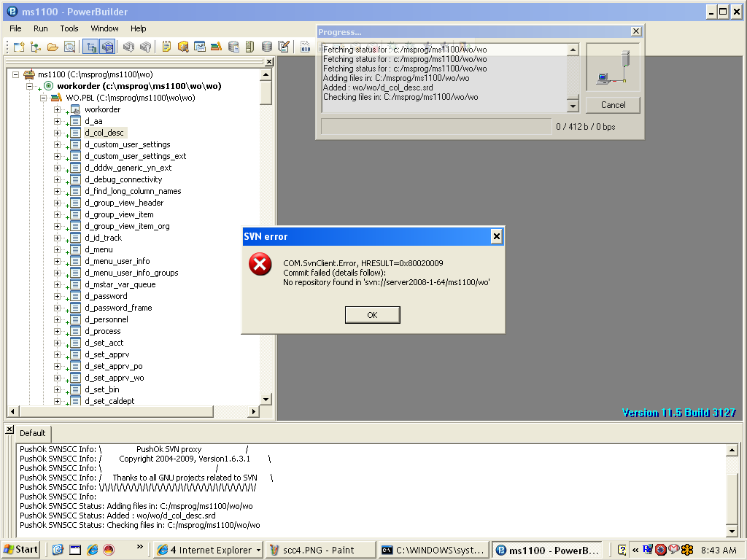
Task: Cancel the Progress operation
Action: pyautogui.click(x=613, y=105)
